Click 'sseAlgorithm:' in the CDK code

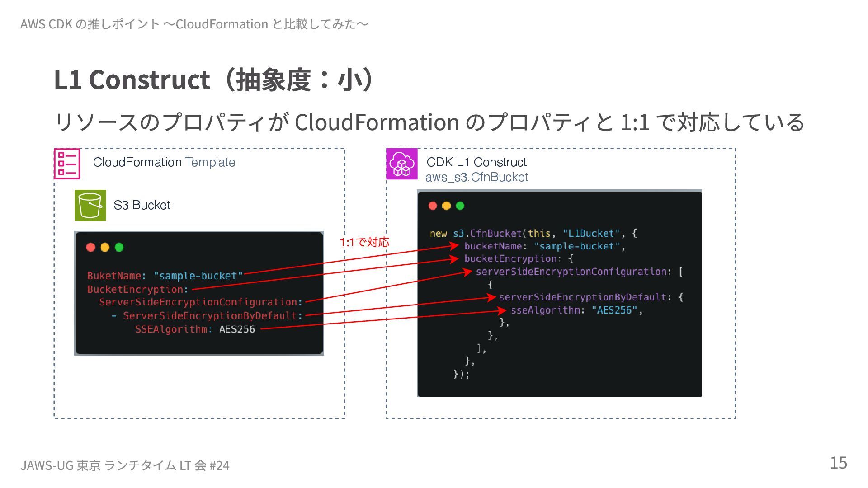pos(548,310)
